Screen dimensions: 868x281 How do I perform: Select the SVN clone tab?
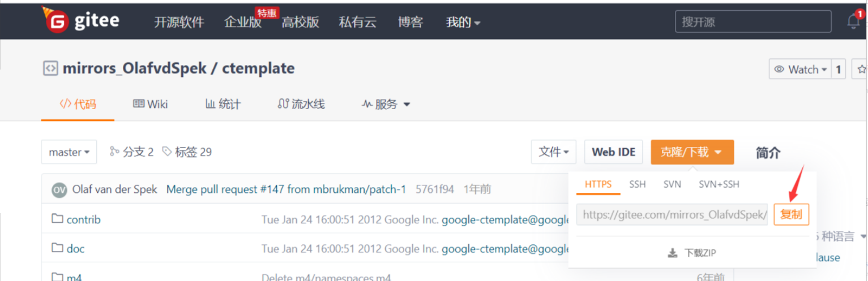672,184
